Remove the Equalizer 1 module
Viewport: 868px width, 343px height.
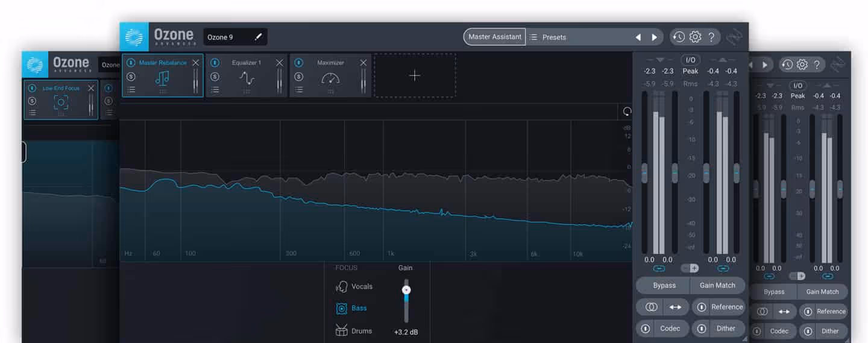click(x=279, y=63)
